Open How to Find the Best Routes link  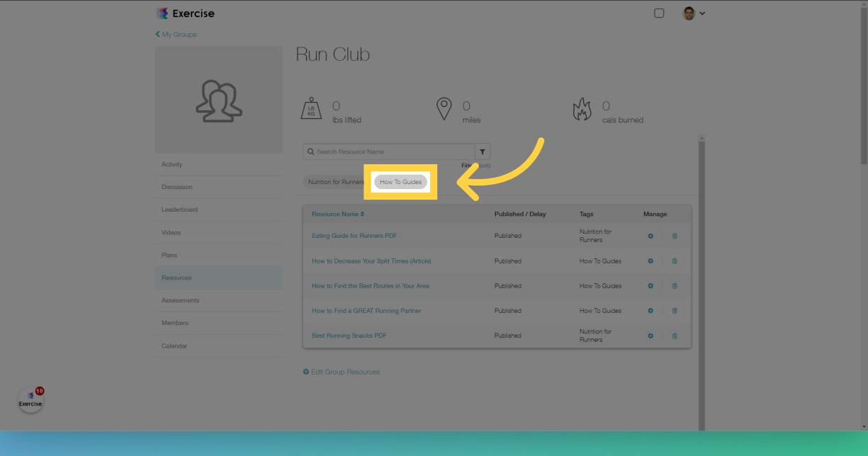tap(371, 286)
